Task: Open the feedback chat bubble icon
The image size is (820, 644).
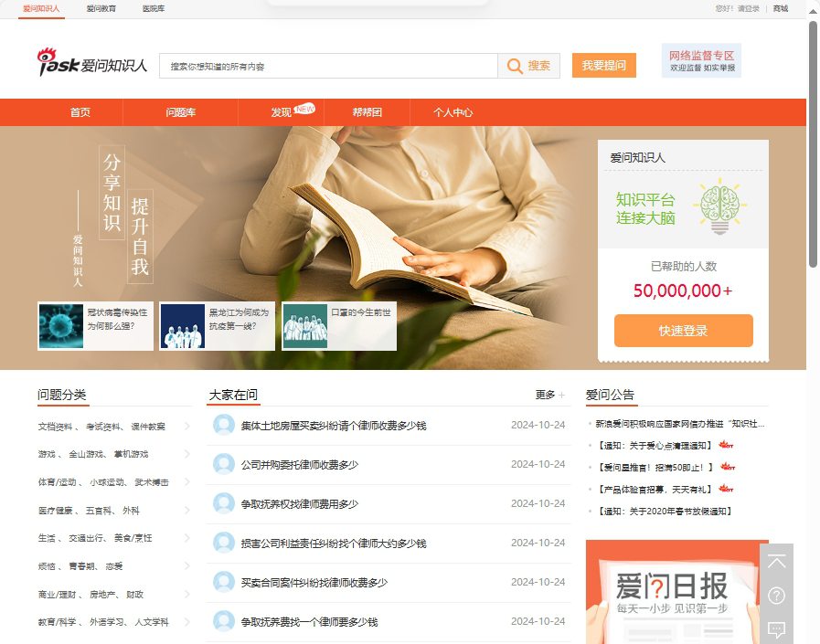Action: pyautogui.click(x=776, y=628)
